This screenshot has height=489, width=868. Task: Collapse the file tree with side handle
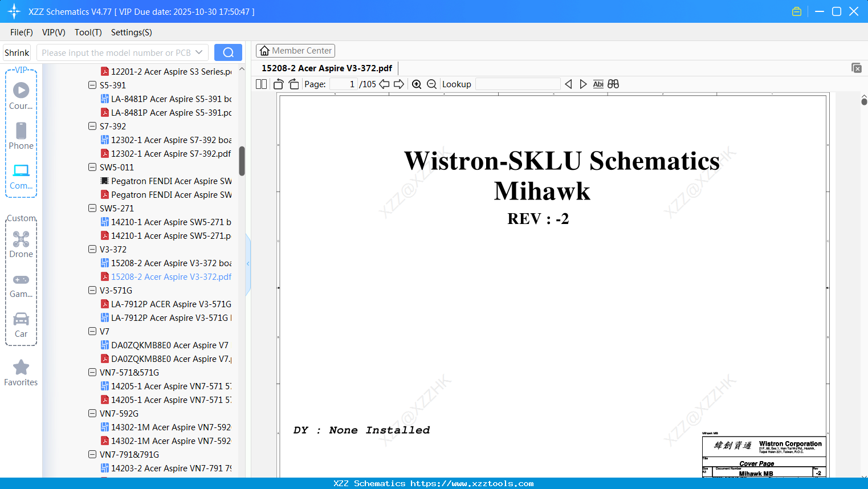(x=248, y=263)
